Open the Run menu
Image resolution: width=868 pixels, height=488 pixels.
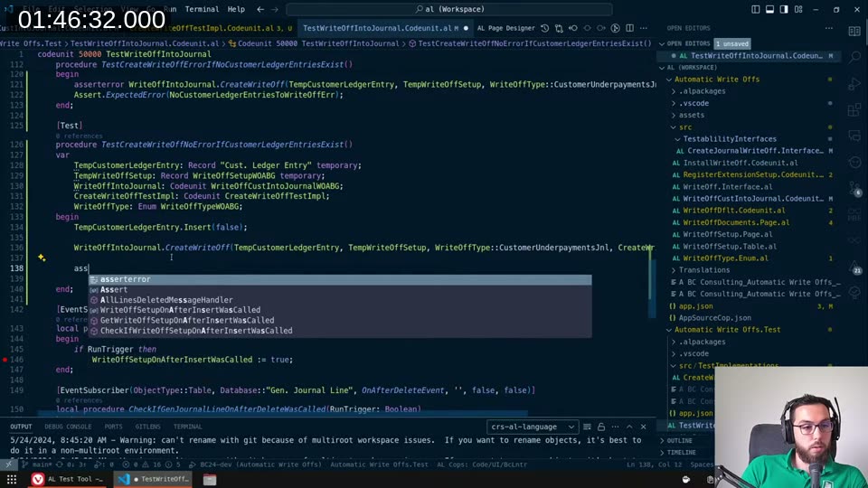point(170,9)
